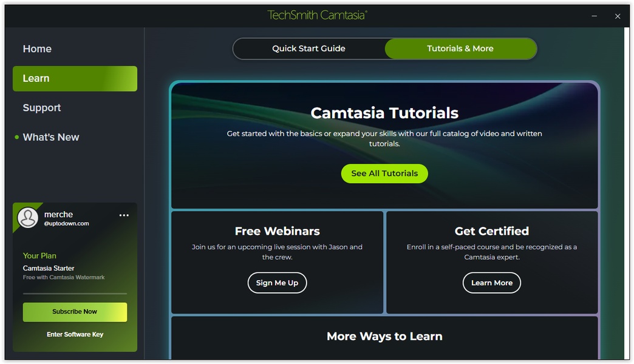The height and width of the screenshot is (364, 634).
Task: Click Sign Me Up for webinars
Action: 278,283
